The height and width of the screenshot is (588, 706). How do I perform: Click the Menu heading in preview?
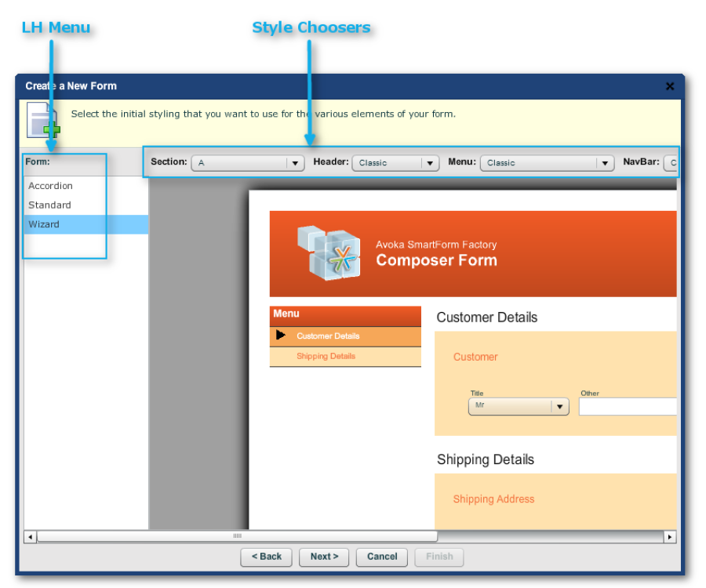[286, 314]
